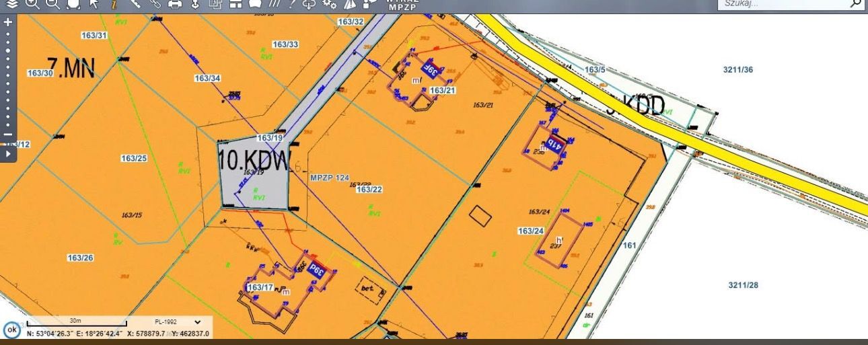
Task: Click the MPZP 124 label on map
Action: [329, 178]
